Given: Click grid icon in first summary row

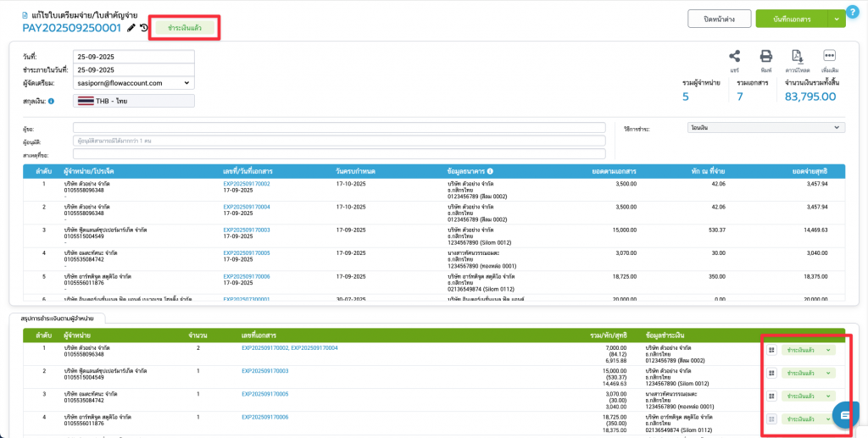Looking at the screenshot, I should click(x=771, y=349).
